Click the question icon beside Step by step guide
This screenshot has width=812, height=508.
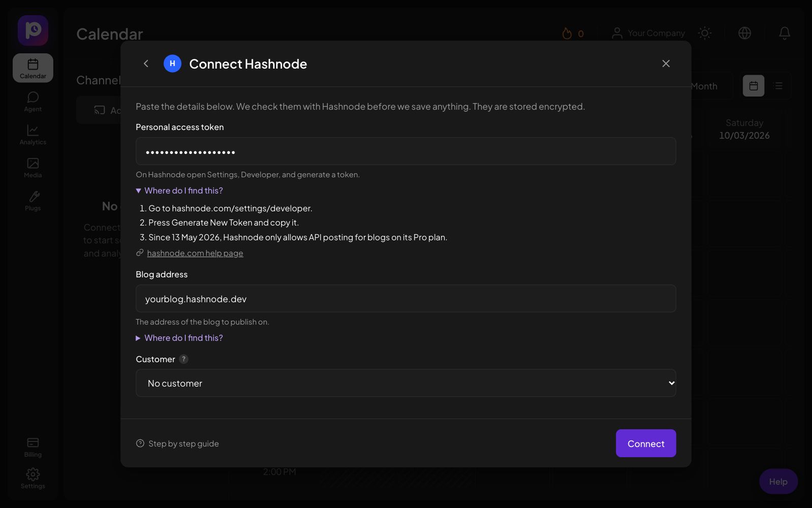[x=140, y=443]
